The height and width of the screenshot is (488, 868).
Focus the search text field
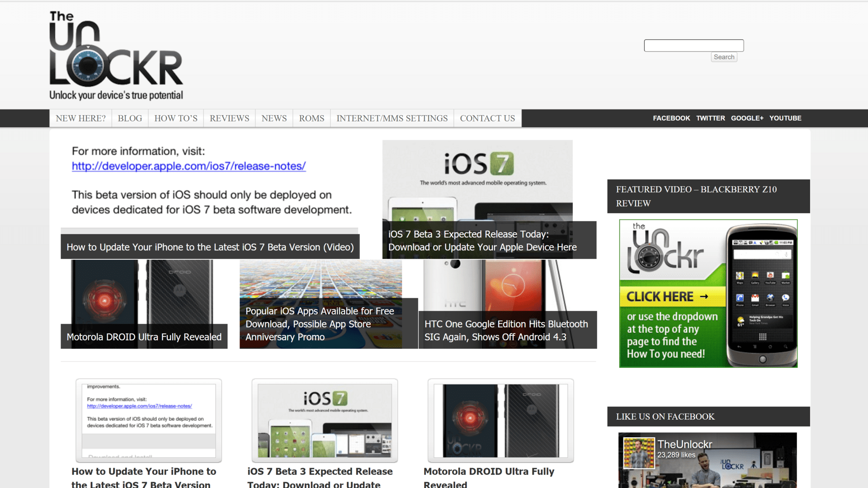pyautogui.click(x=693, y=46)
